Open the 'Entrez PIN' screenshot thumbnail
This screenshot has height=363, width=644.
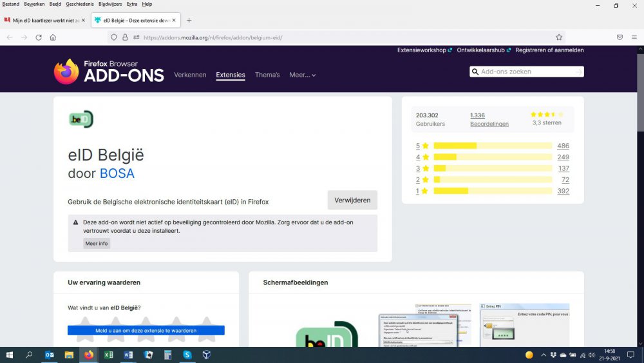click(524, 325)
